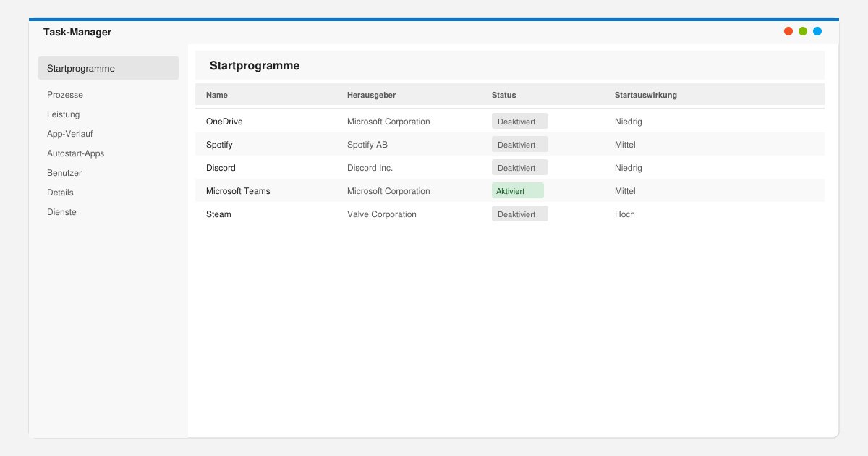Click the Mittel impact in Spotify row

[625, 145]
